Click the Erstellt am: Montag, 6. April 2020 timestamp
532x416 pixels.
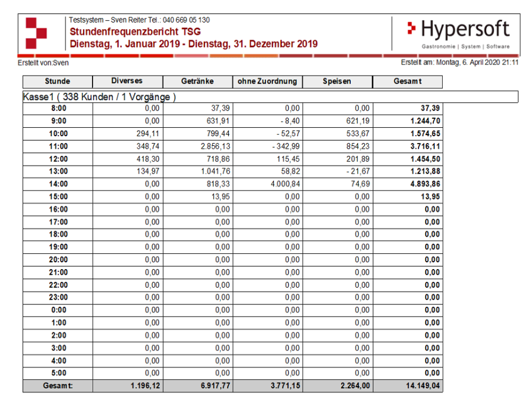coord(460,63)
